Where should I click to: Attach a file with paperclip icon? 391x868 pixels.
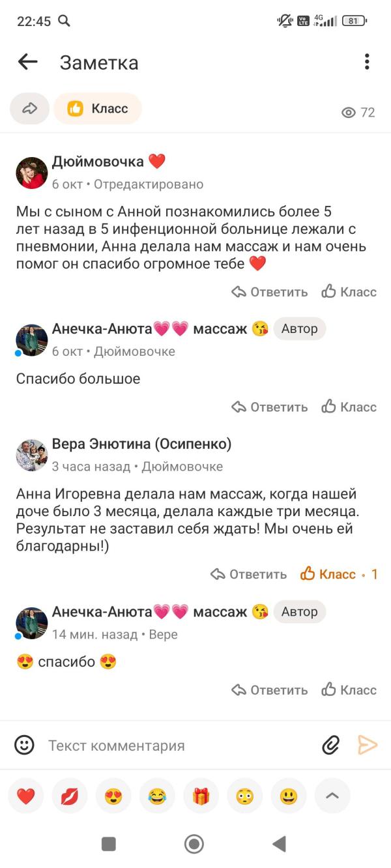coord(331,745)
